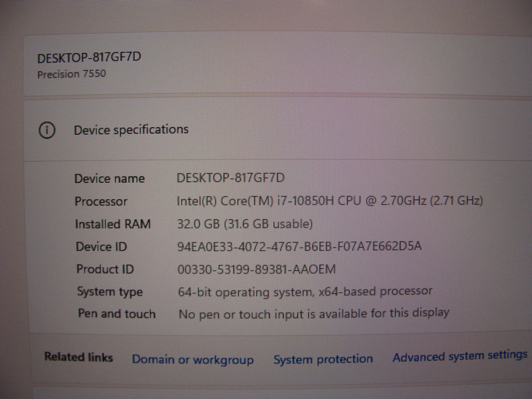Click the Related links label

[x=79, y=357]
